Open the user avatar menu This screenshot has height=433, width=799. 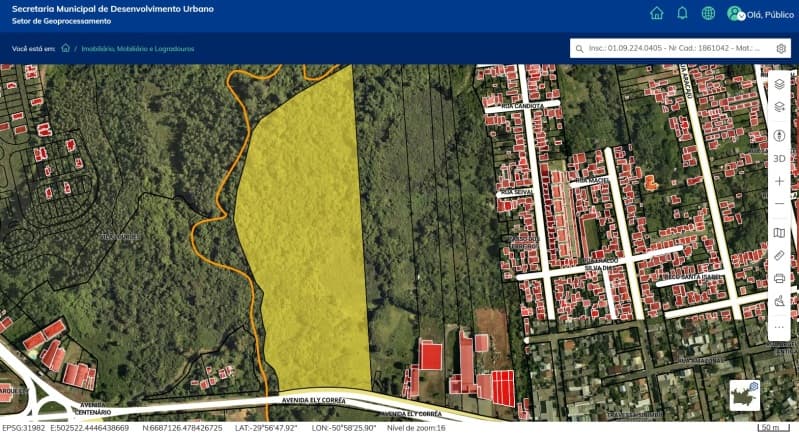pos(736,14)
